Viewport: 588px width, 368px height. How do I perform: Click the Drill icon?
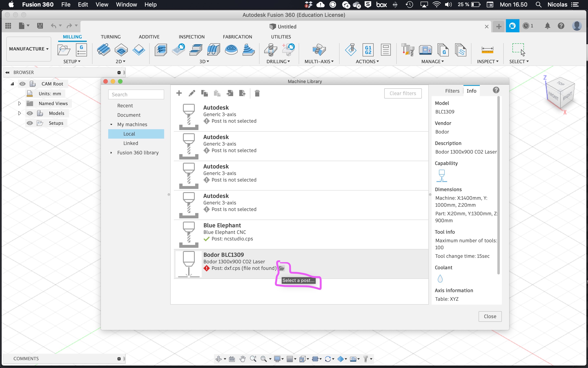tap(271, 50)
